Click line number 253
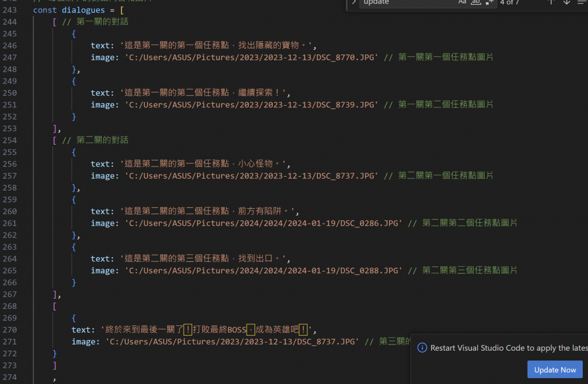Image resolution: width=588 pixels, height=384 pixels. coord(10,129)
